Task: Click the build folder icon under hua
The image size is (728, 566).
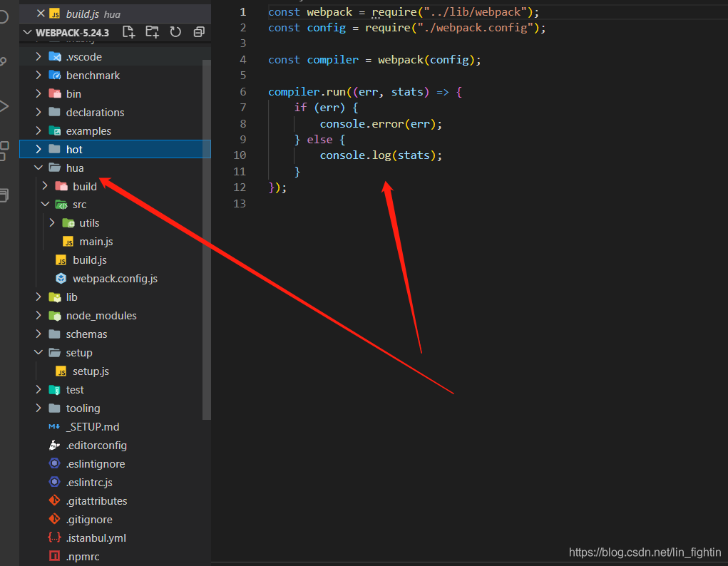Action: (61, 186)
